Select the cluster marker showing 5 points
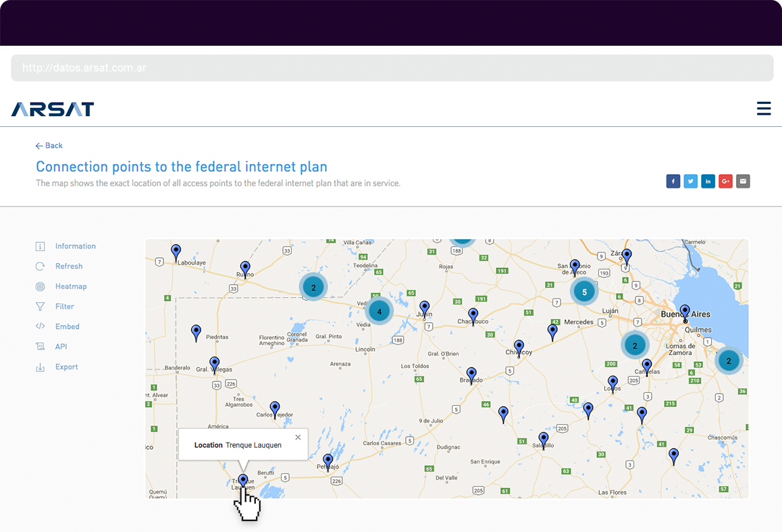This screenshot has height=532, width=782. click(x=583, y=292)
